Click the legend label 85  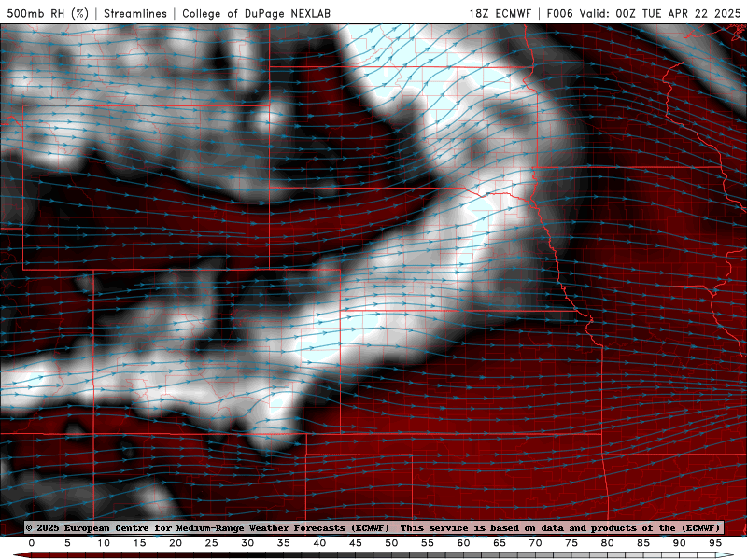pos(643,543)
